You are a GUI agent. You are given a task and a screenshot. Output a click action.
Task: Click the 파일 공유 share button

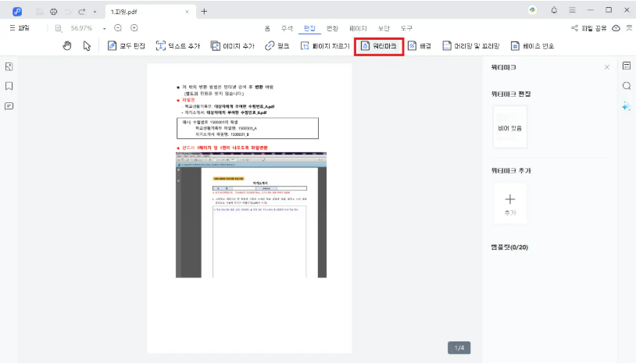pos(588,28)
